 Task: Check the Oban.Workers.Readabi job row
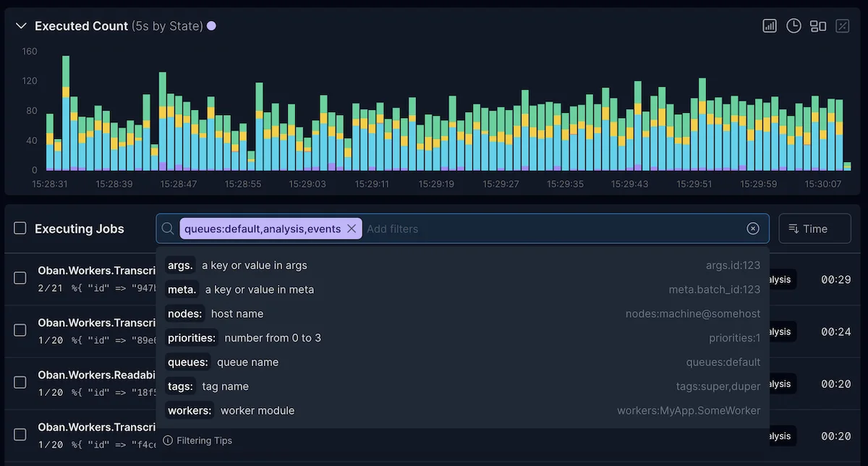[x=20, y=382]
